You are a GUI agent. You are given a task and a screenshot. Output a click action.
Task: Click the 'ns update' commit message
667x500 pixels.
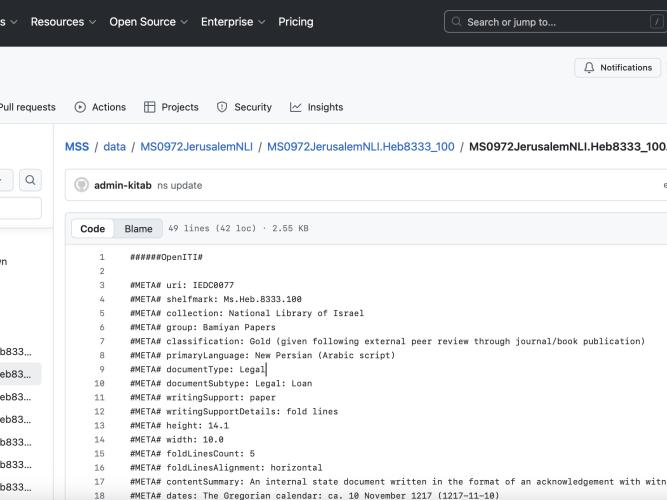pos(180,186)
